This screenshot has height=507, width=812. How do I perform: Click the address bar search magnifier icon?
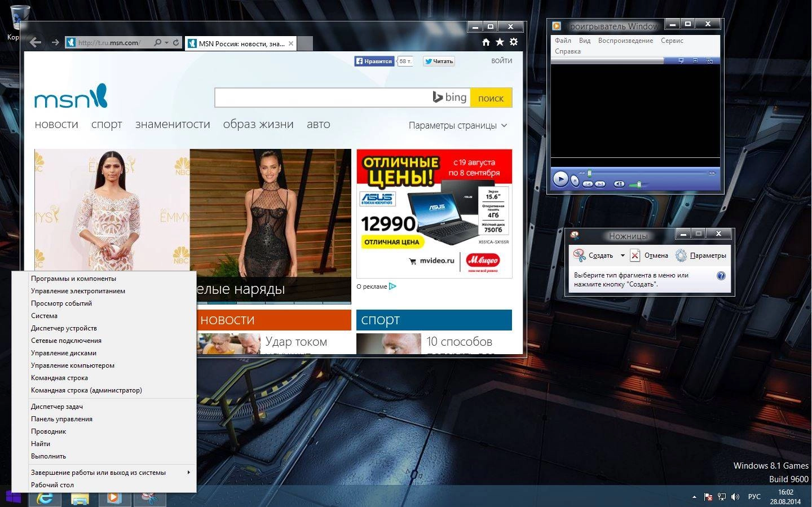click(158, 42)
